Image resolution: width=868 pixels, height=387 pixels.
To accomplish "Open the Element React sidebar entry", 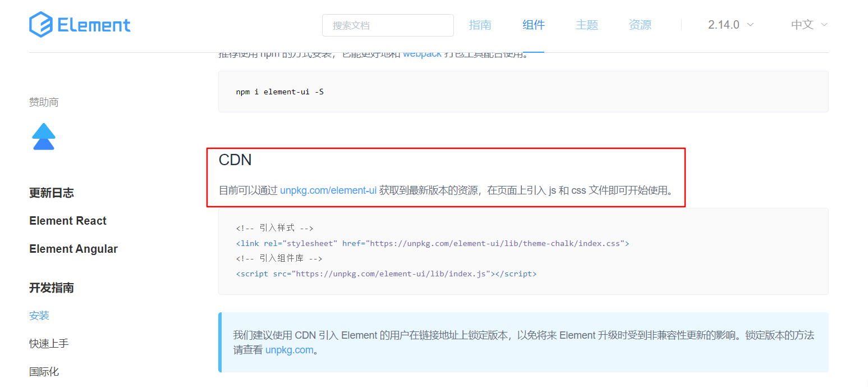I will click(67, 220).
